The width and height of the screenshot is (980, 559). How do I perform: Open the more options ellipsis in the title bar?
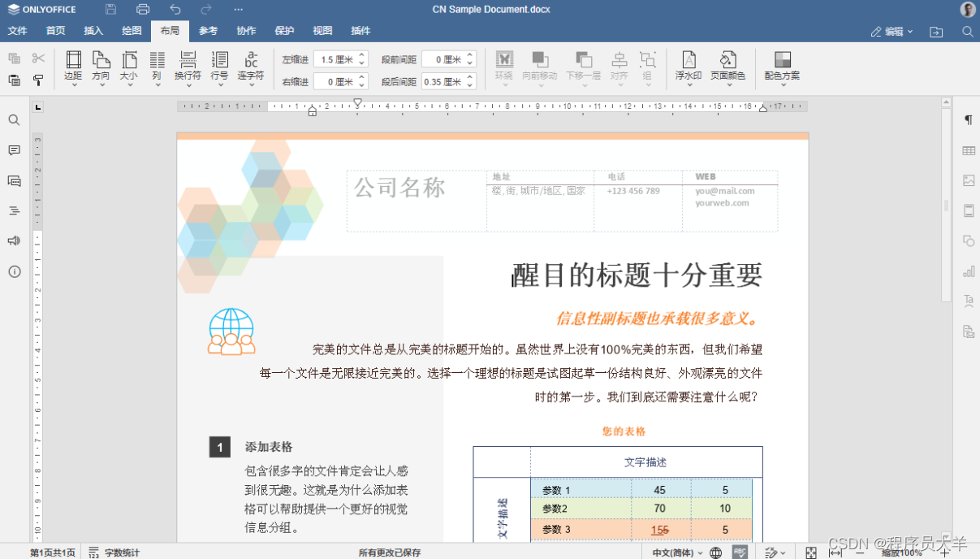pyautogui.click(x=238, y=10)
